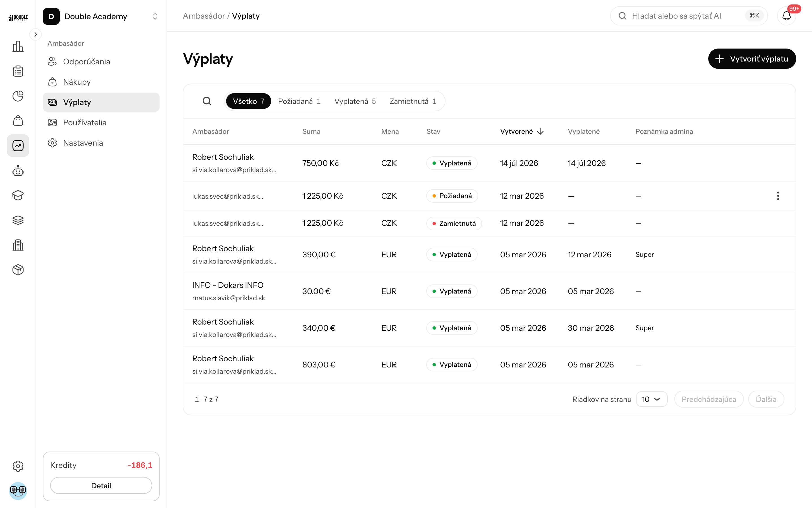Open the graduation cap courses icon
Viewport: 812px width, 508px height.
[x=18, y=195]
